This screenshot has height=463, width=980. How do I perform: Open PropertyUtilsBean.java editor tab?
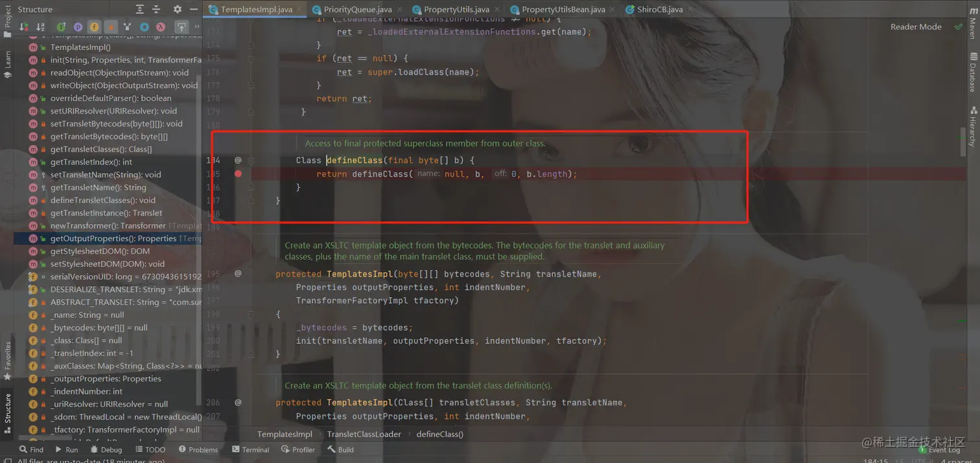[563, 10]
